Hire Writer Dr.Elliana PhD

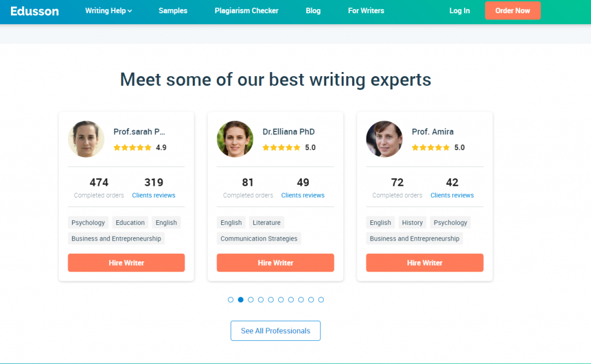point(275,262)
